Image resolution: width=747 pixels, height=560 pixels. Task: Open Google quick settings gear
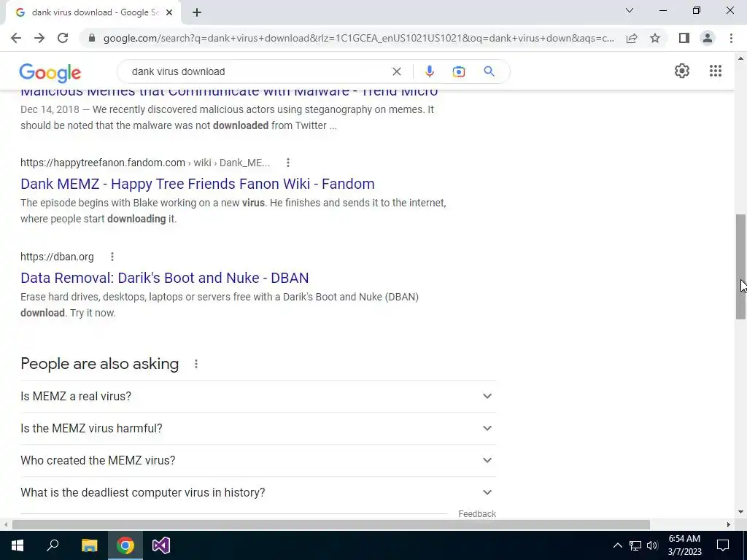click(x=682, y=71)
